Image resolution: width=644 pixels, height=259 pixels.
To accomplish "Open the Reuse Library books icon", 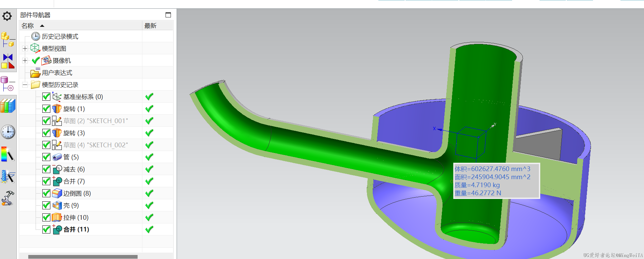I will 8,106.
